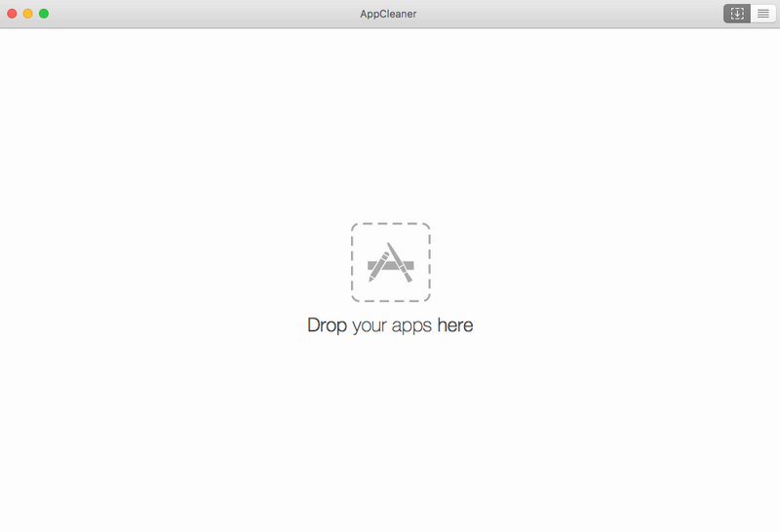Image resolution: width=780 pixels, height=532 pixels.
Task: Click the dashed app drop zone icon
Action: pos(391,262)
